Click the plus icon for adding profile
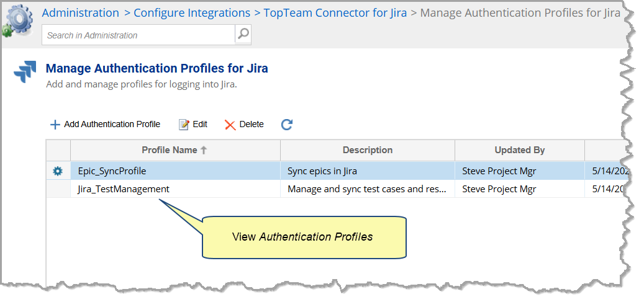The height and width of the screenshot is (302, 644). point(55,125)
